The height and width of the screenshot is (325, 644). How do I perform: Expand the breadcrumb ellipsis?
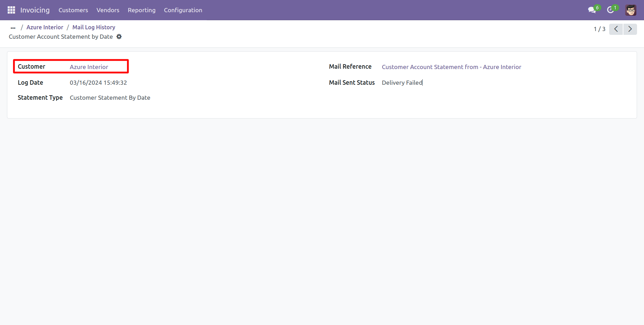pos(13,28)
